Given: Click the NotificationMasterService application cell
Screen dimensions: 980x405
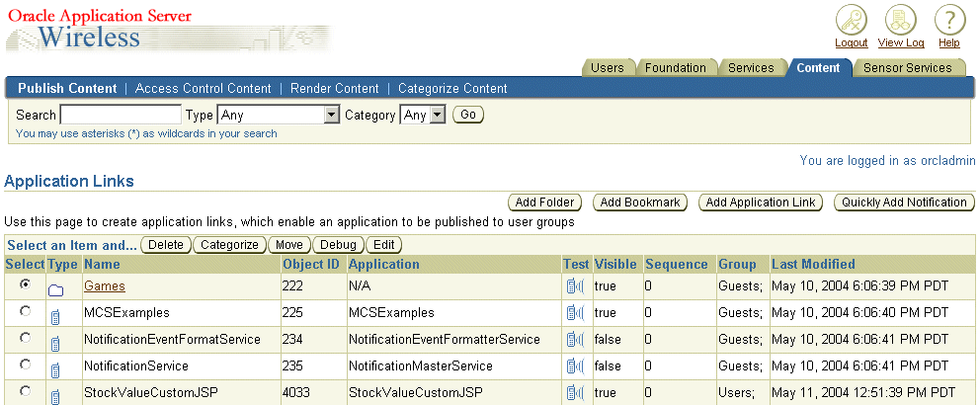Looking at the screenshot, I should pyautogui.click(x=421, y=365).
